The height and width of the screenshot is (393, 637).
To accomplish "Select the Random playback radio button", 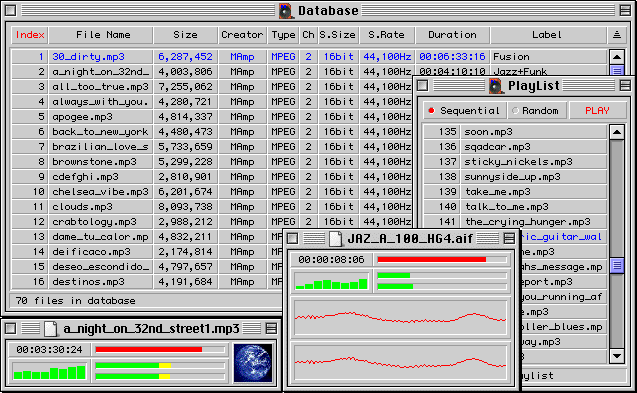I will [x=536, y=111].
